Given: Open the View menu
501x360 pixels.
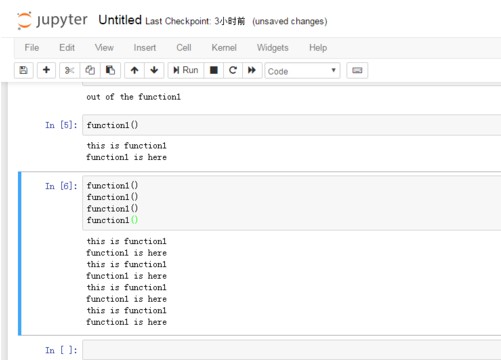Looking at the screenshot, I should 104,48.
